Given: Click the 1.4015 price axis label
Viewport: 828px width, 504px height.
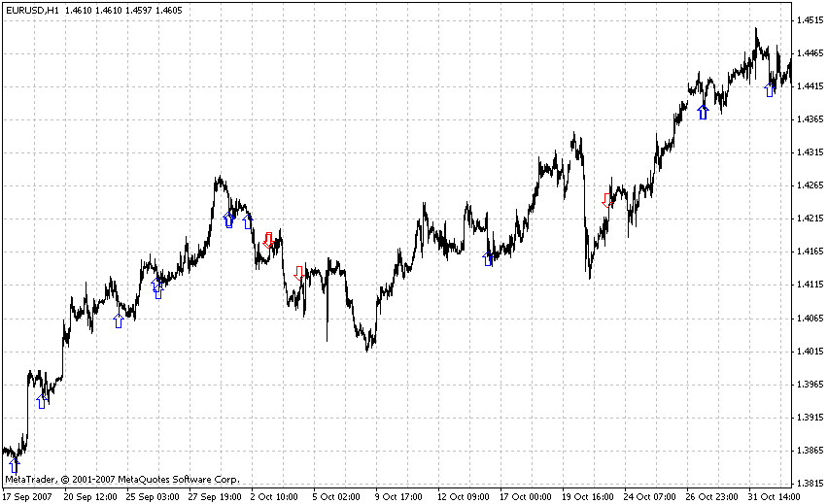Looking at the screenshot, I should (811, 352).
